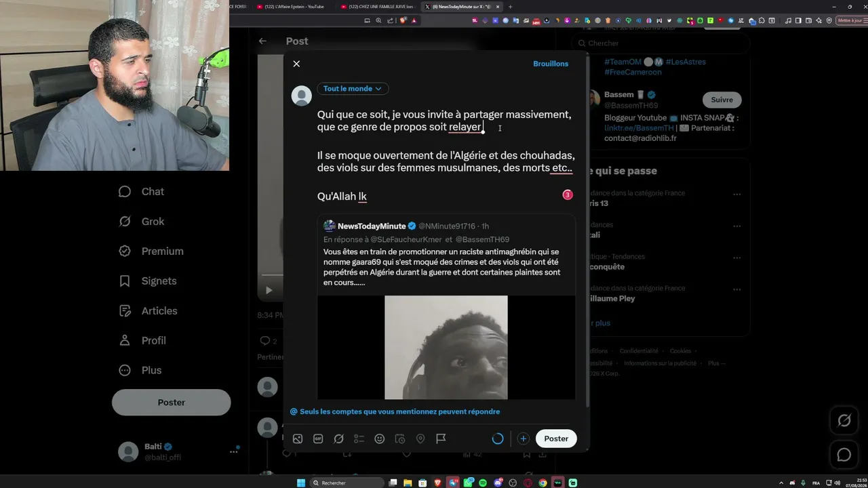Open Grok in the sidebar

pos(142,222)
